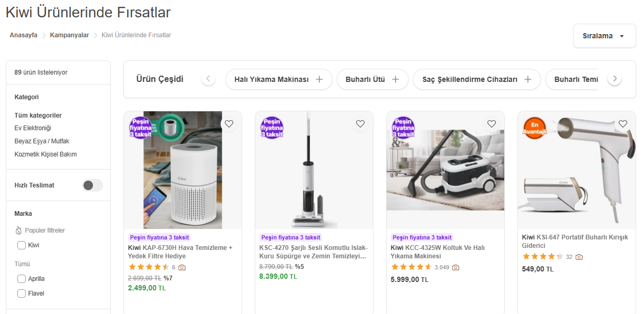Click plus icon on Saç Şekillendirme Cihazları chip
This screenshot has height=314, width=644.
(x=528, y=79)
